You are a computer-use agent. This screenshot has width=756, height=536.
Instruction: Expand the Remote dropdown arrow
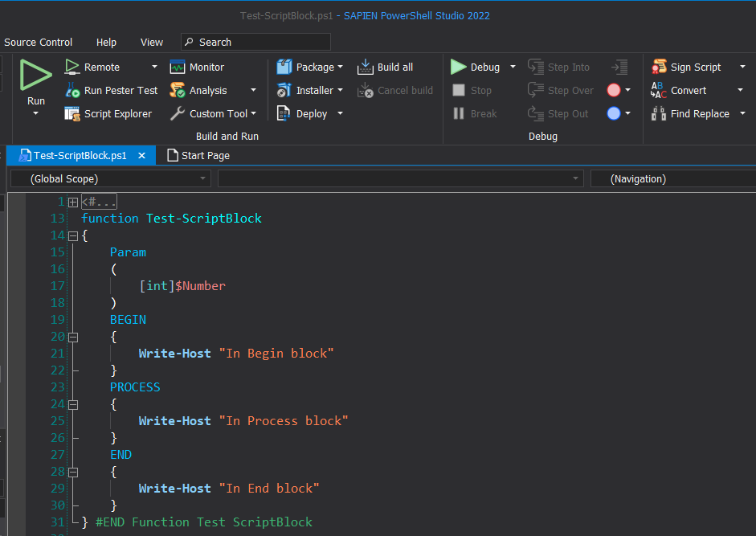point(154,67)
